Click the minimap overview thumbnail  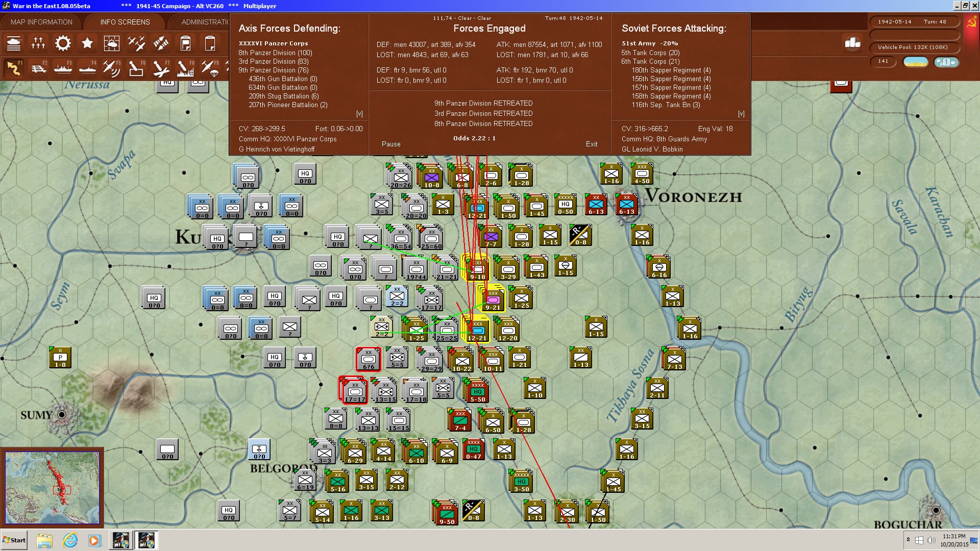pos(52,487)
